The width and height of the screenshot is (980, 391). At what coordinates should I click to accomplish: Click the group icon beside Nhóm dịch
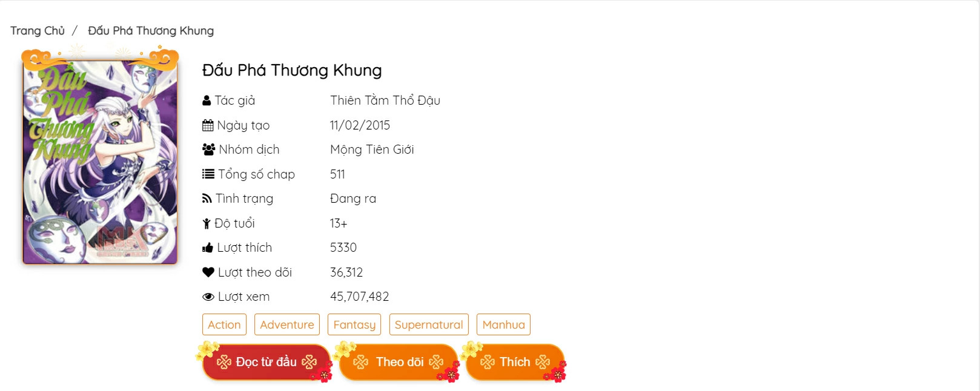point(208,149)
